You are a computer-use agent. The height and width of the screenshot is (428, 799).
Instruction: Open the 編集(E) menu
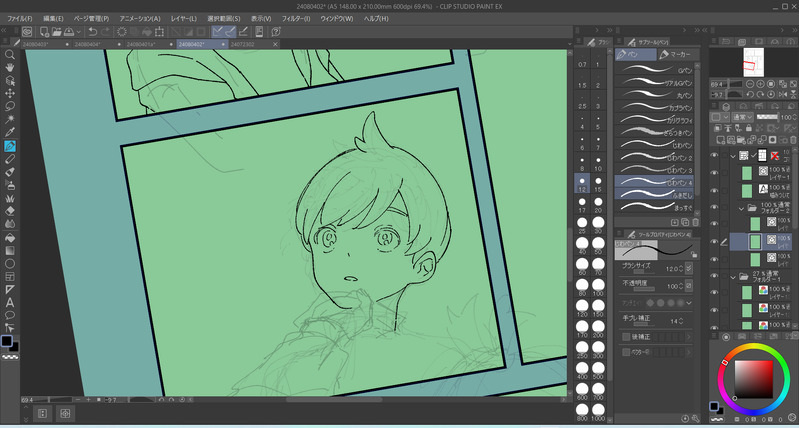[x=54, y=18]
